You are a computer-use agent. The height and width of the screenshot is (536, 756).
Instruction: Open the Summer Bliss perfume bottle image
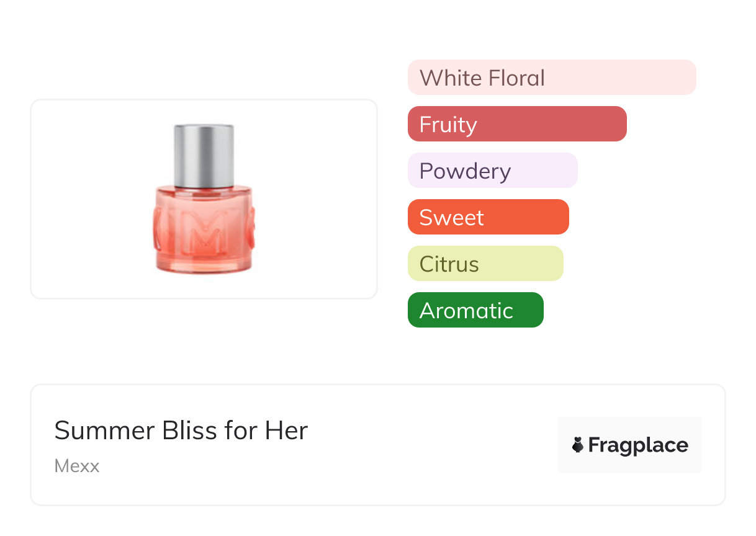coord(204,199)
